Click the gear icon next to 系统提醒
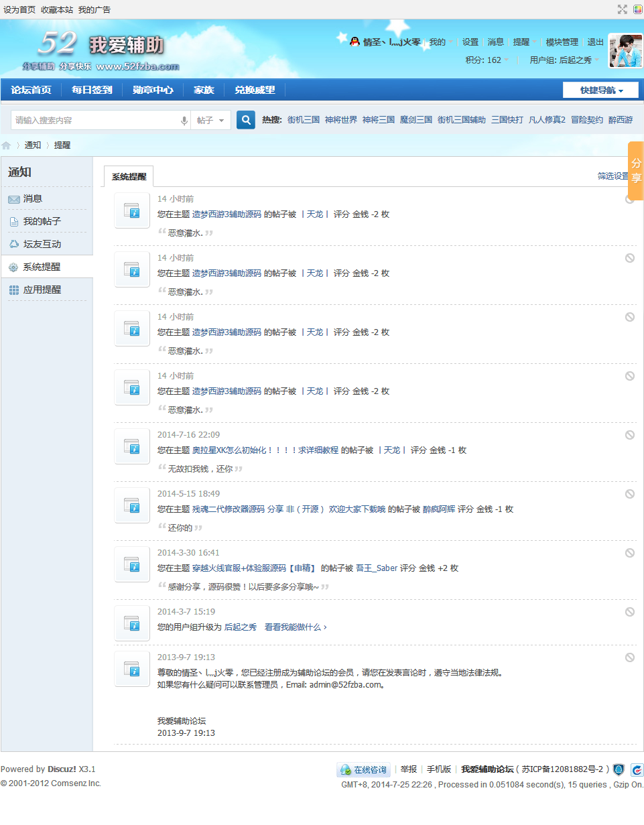The height and width of the screenshot is (825, 644). (14, 267)
